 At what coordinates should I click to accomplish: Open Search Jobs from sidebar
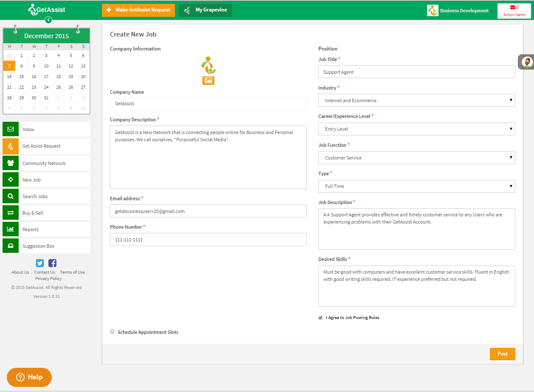[46, 196]
